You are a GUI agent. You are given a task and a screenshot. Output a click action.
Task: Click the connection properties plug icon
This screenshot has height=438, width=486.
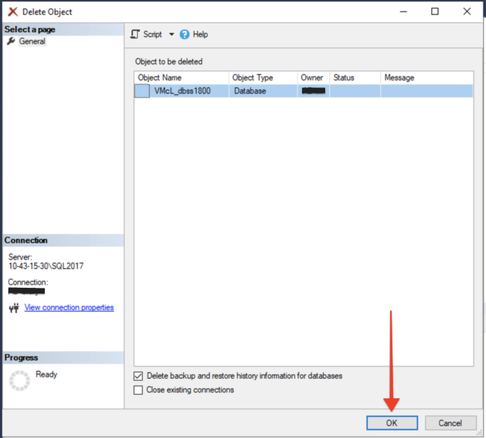pos(14,308)
